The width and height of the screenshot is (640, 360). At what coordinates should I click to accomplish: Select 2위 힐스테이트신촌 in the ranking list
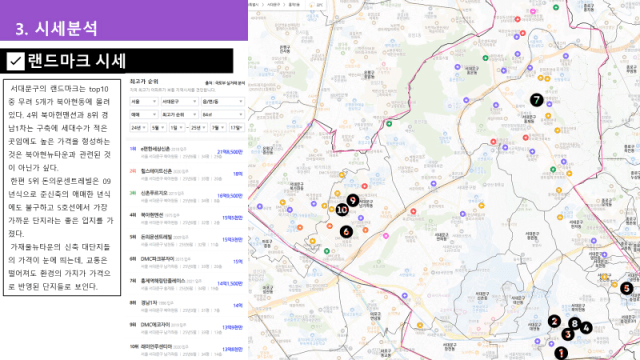coord(186,174)
